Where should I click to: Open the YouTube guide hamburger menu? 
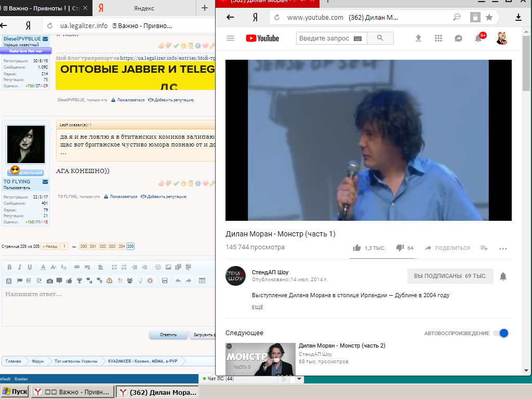(x=230, y=38)
